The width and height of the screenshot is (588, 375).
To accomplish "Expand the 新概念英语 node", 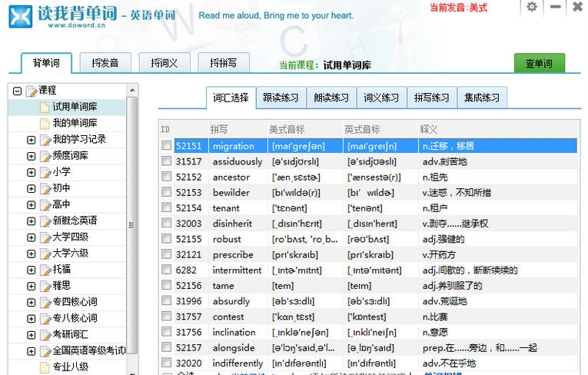I will [x=32, y=221].
